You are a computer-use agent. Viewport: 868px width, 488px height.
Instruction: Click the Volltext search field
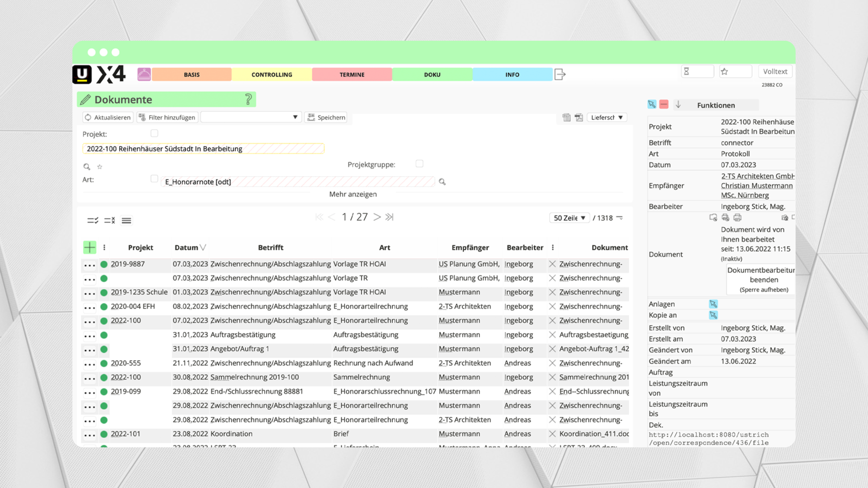pyautogui.click(x=775, y=71)
